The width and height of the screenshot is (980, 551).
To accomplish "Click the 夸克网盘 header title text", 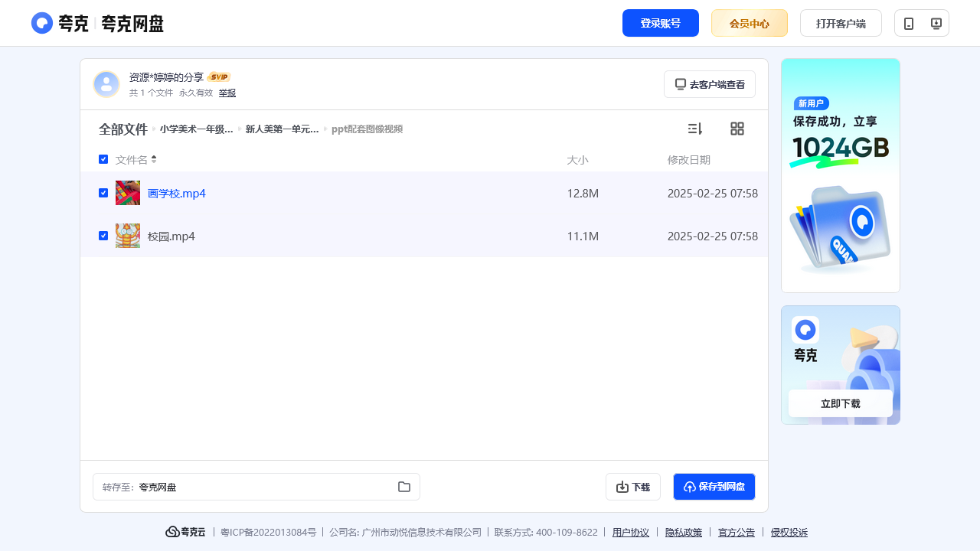I will point(132,23).
